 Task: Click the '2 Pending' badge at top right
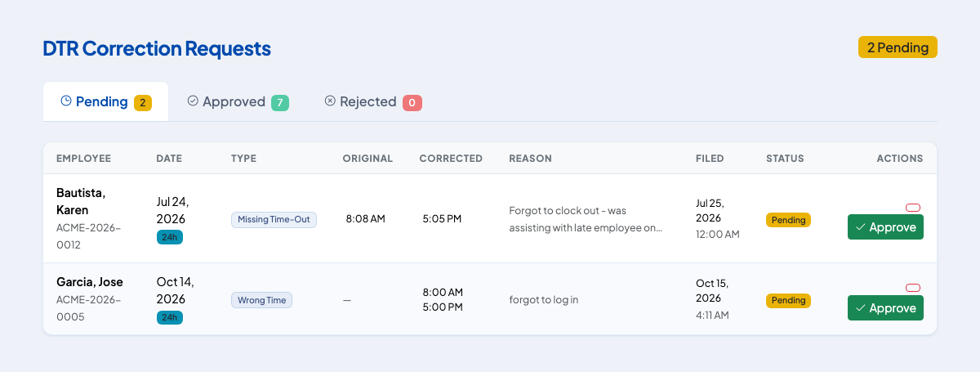pos(898,47)
